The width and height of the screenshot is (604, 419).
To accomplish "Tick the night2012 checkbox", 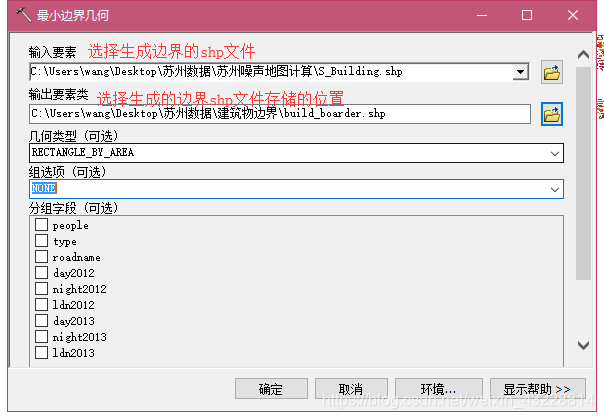I will 41,288.
